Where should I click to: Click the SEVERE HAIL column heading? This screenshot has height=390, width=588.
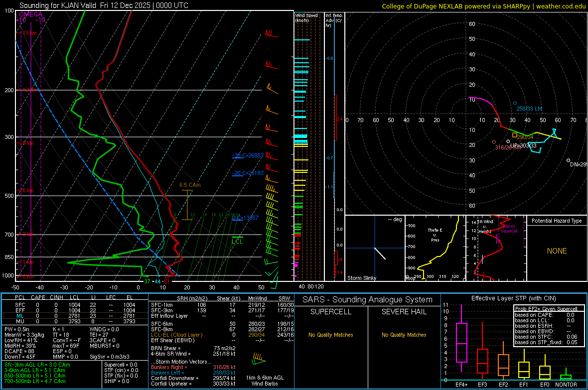[x=404, y=312]
